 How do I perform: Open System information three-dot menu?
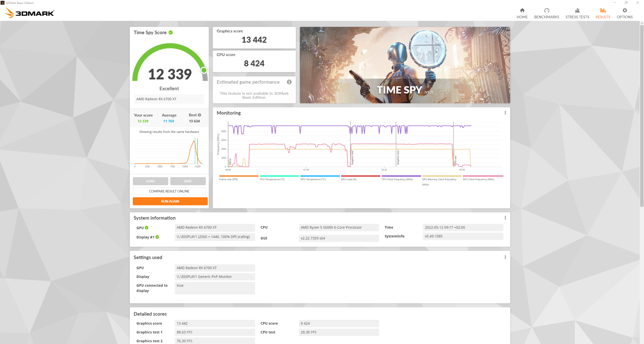tap(505, 218)
